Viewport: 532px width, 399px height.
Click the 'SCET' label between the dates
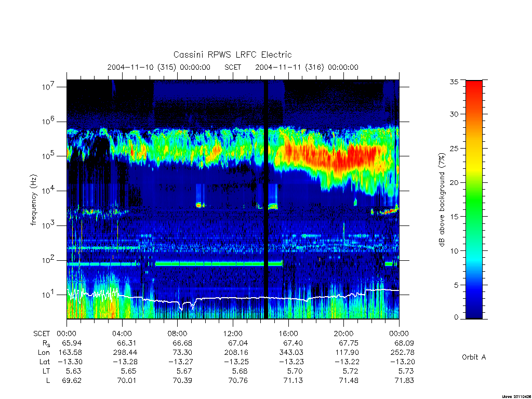(233, 67)
